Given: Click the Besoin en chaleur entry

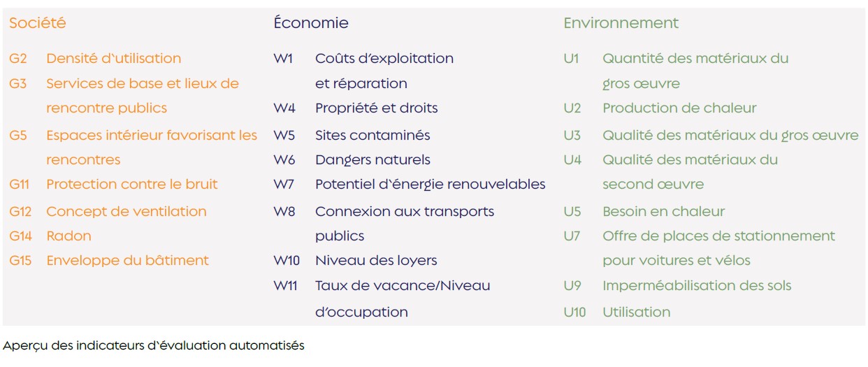Looking at the screenshot, I should (x=663, y=212).
